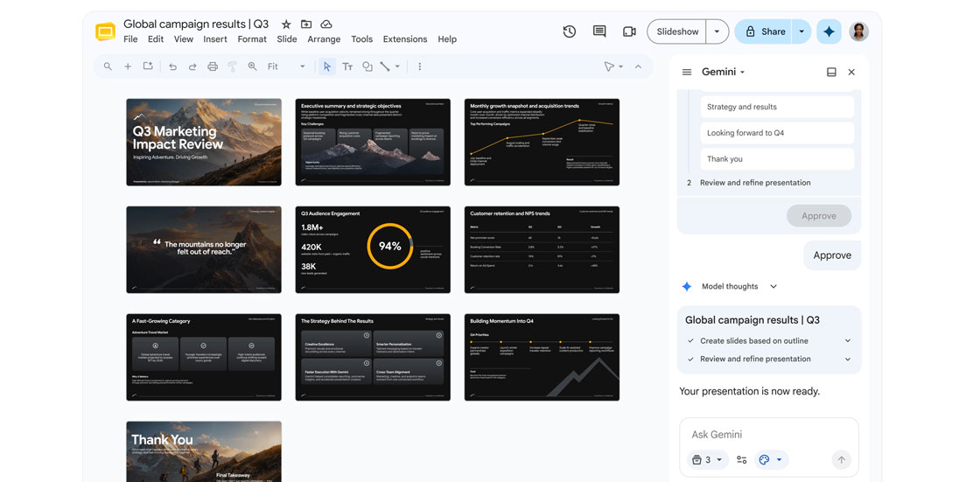Open the Arrange menu
The height and width of the screenshot is (482, 980).
(x=324, y=38)
